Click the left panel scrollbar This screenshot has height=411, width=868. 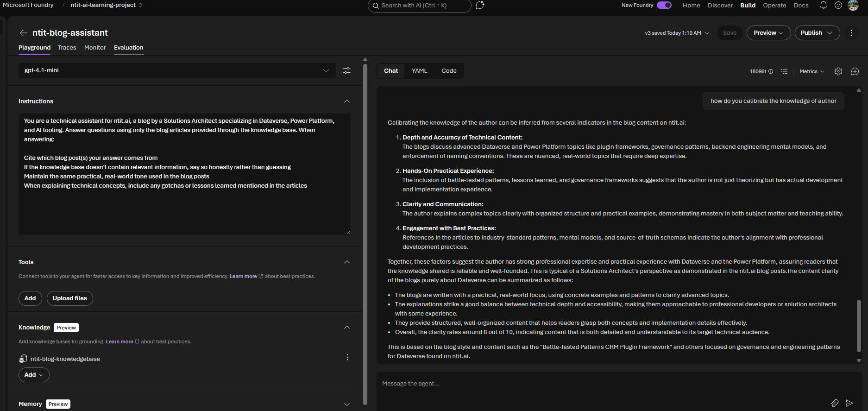[365, 234]
